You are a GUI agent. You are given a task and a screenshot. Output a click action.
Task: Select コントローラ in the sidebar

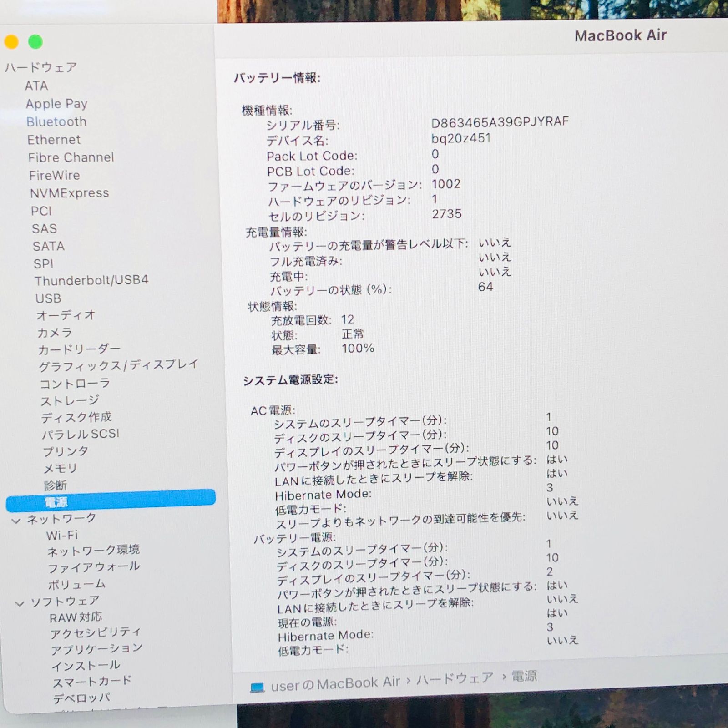75,384
